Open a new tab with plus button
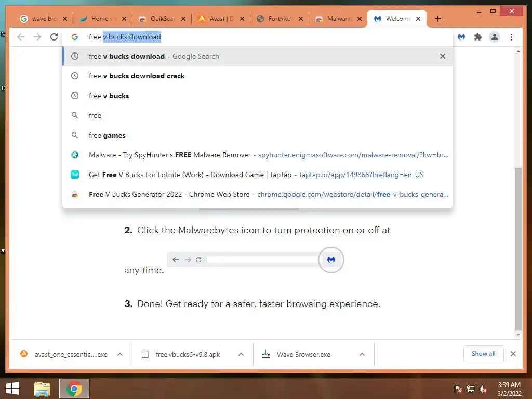Viewport: 532px width, 399px height. point(438,19)
